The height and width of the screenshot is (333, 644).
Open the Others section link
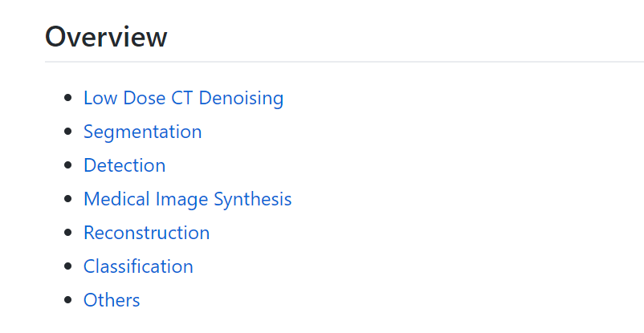pos(112,300)
